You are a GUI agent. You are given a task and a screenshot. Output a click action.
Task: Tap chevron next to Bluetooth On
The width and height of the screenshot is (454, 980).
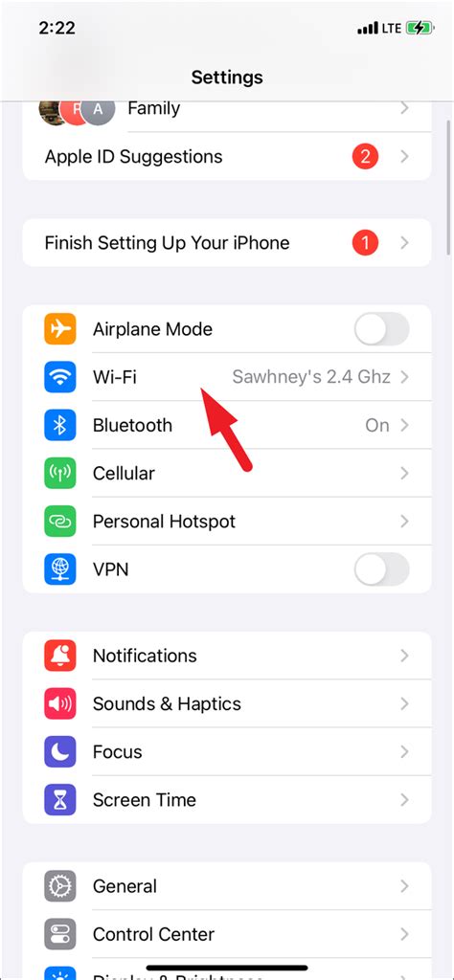404,425
